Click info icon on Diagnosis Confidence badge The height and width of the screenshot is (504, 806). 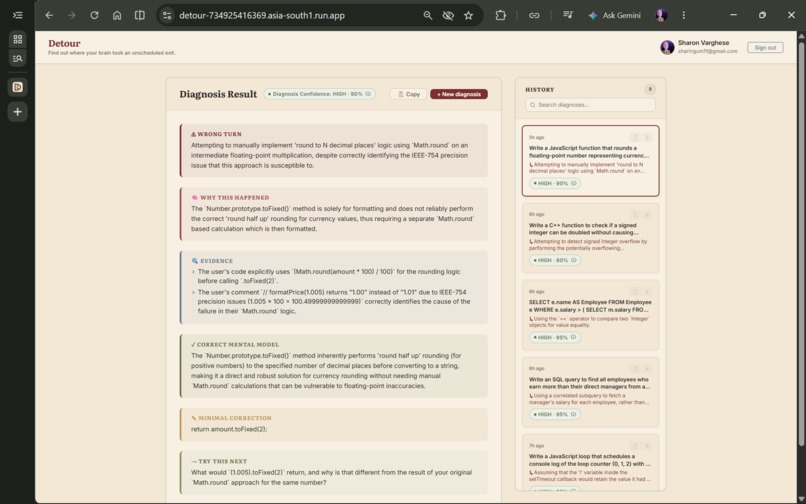coord(368,94)
